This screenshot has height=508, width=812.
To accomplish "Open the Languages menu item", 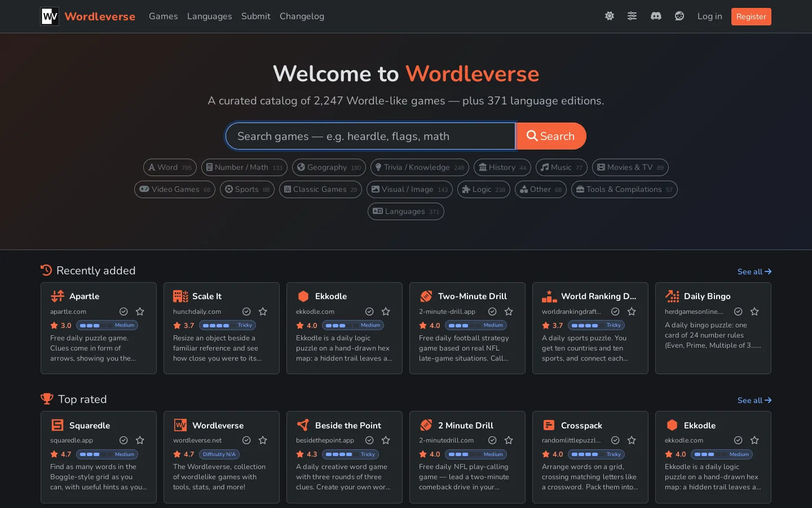I will click(210, 16).
